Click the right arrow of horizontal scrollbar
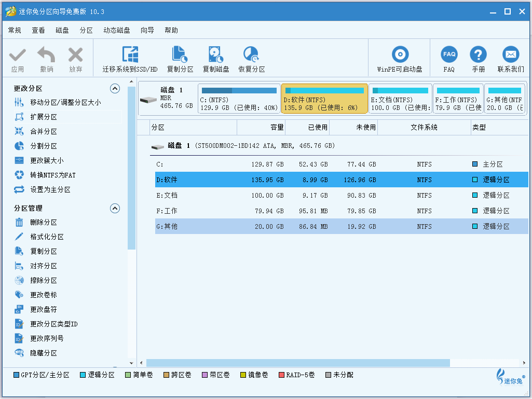The height and width of the screenshot is (399, 532). [525, 363]
